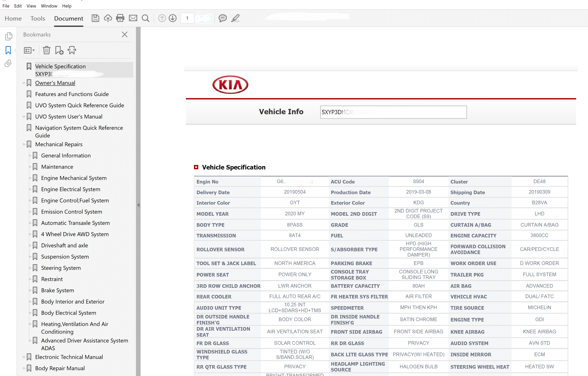This screenshot has height=376, width=588.
Task: Select Body Electrical System bookmark
Action: click(x=69, y=313)
